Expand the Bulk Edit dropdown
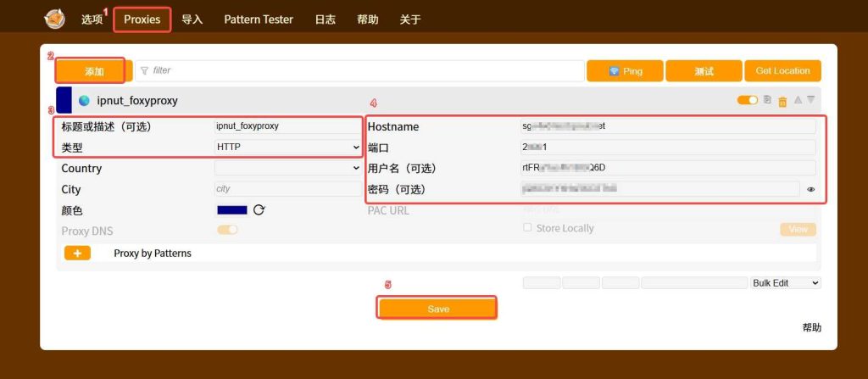The height and width of the screenshot is (379, 868). (x=786, y=283)
